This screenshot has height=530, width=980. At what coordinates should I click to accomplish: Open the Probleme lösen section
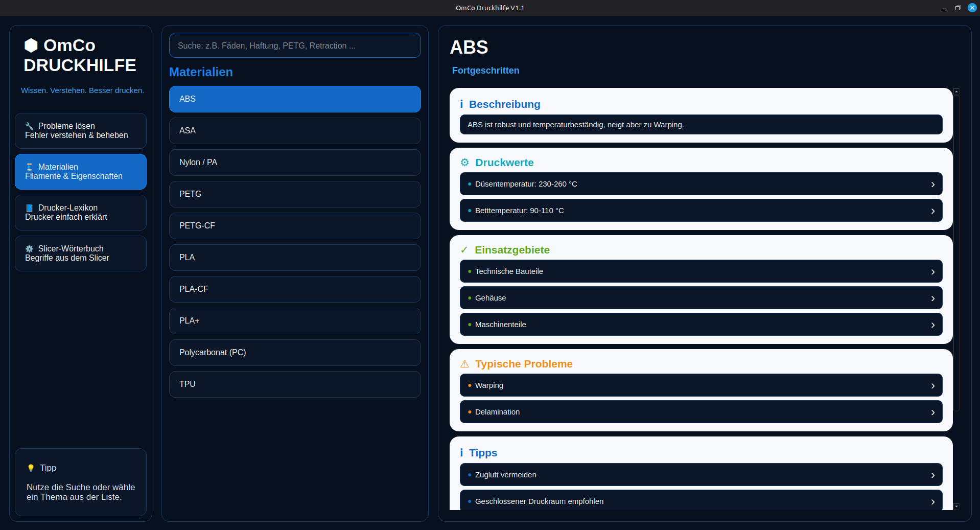(81, 131)
